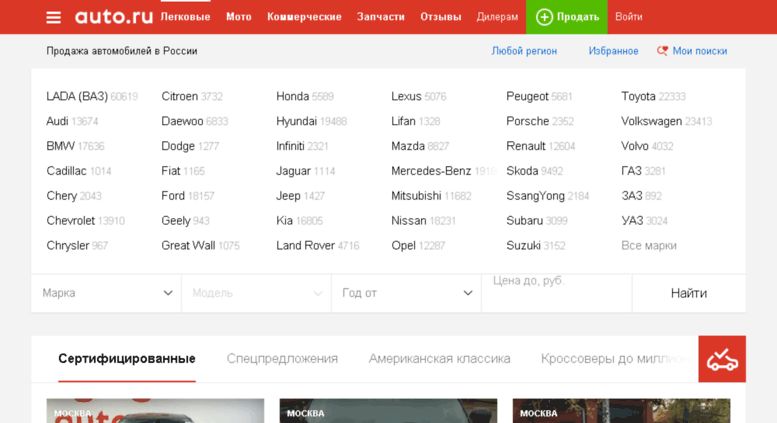The width and height of the screenshot is (777, 423).
Task: Choose the Nissan brand
Action: click(x=409, y=220)
